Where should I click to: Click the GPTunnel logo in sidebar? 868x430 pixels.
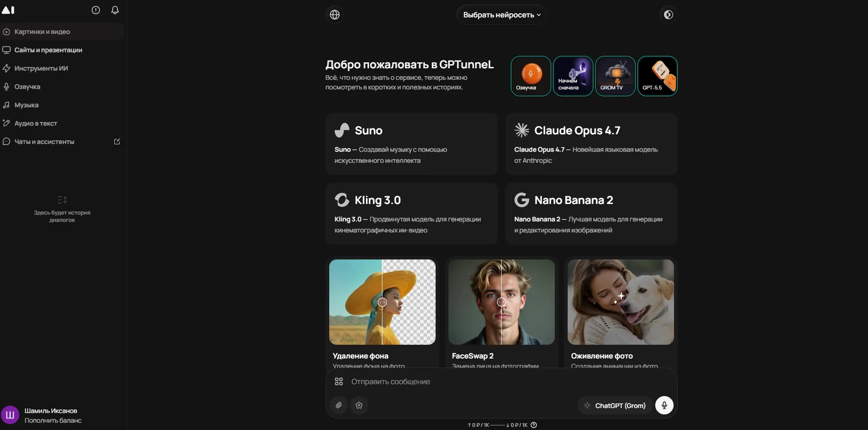coord(8,10)
